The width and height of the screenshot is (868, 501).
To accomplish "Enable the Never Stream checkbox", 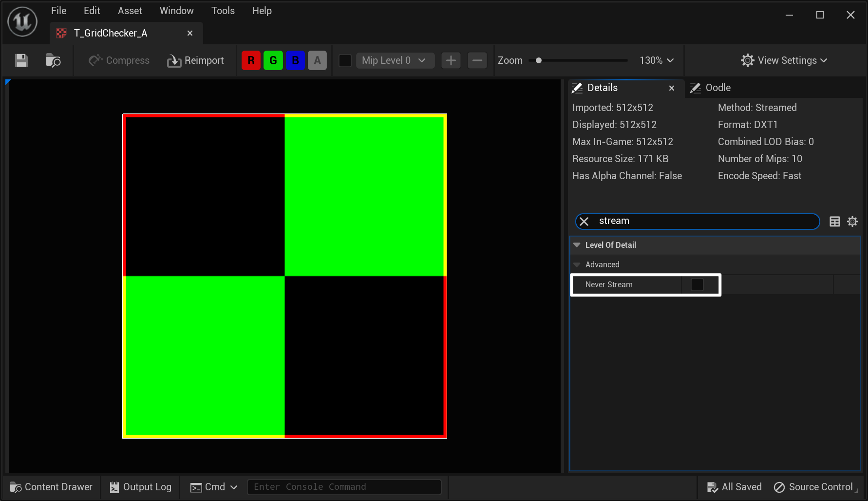I will pos(697,285).
